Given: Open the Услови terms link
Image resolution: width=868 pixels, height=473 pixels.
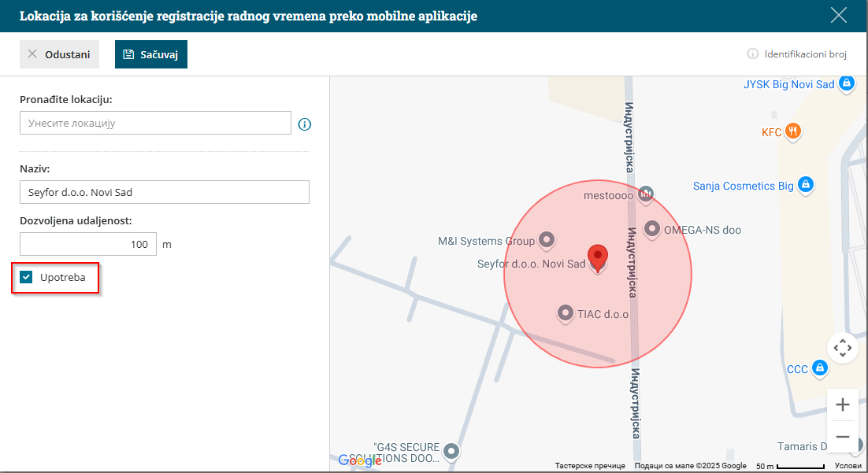Looking at the screenshot, I should click(x=848, y=466).
